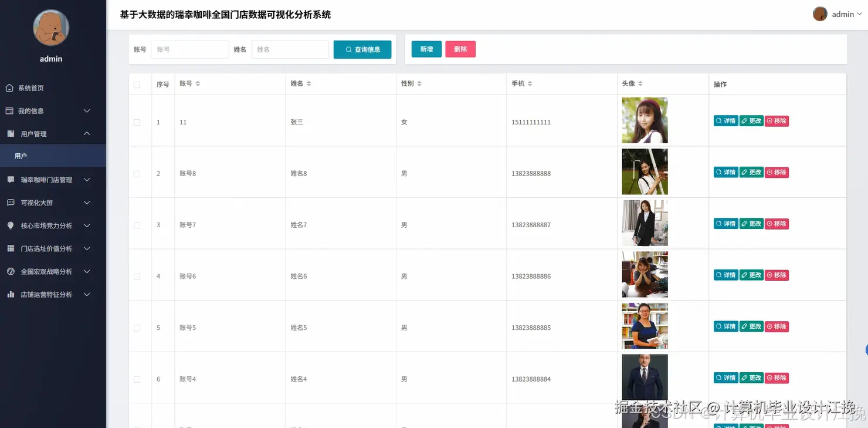Click the 姓名 search input field
Viewport: 868px width, 428px height.
click(290, 49)
